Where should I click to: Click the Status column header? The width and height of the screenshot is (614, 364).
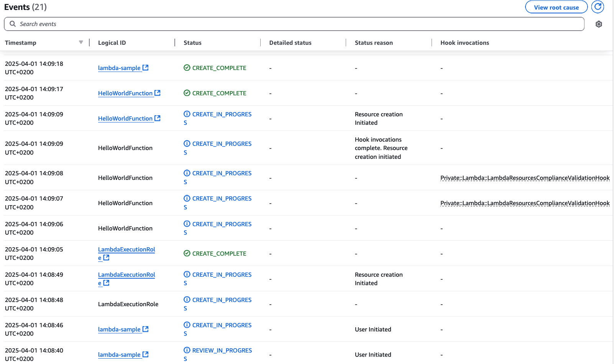tap(192, 42)
